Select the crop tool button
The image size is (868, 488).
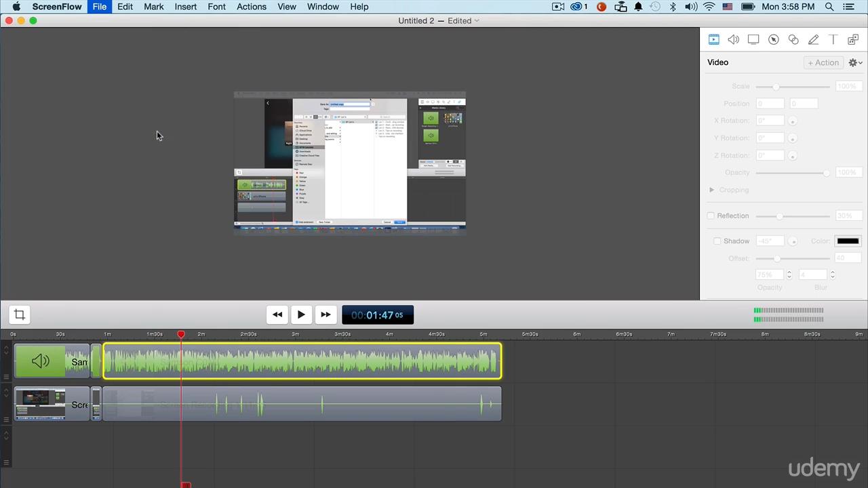20,314
